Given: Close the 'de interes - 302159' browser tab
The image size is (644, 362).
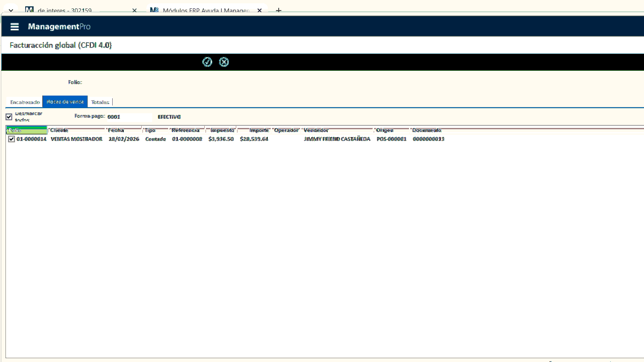Looking at the screenshot, I should pos(135,10).
